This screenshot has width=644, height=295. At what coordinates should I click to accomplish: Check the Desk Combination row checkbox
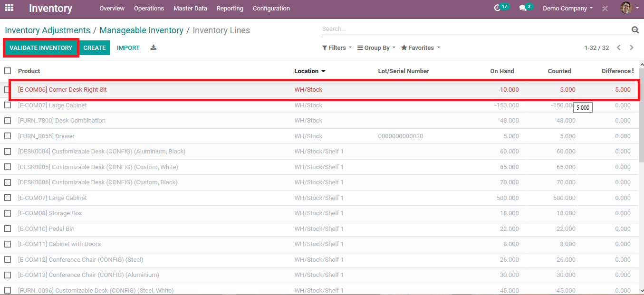[x=8, y=121]
